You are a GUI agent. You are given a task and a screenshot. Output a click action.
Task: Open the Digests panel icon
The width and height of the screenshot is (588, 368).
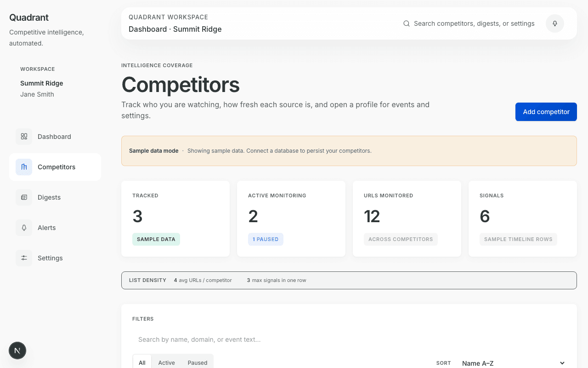click(x=24, y=197)
